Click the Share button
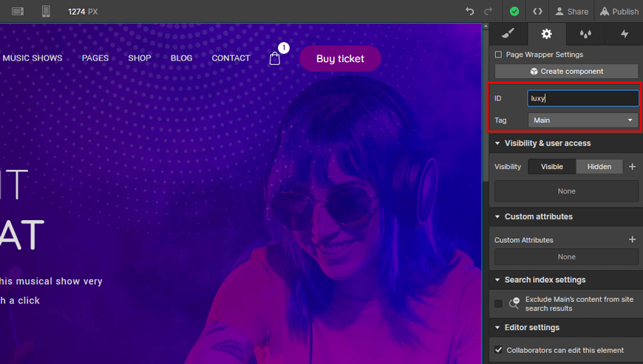The height and width of the screenshot is (364, 643). click(x=572, y=12)
